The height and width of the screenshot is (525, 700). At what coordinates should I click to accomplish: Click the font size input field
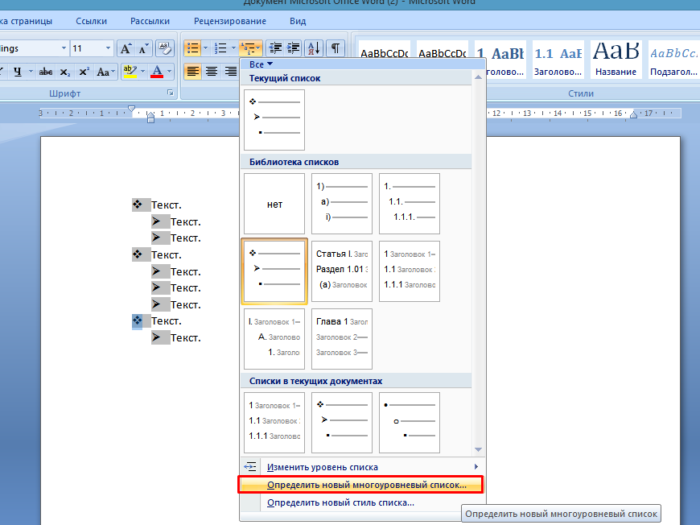87,48
